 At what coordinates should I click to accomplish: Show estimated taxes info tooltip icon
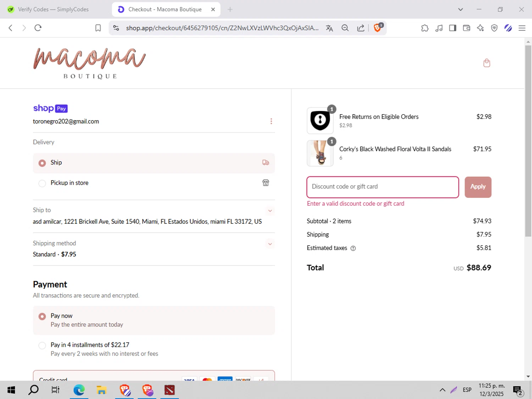[353, 248]
